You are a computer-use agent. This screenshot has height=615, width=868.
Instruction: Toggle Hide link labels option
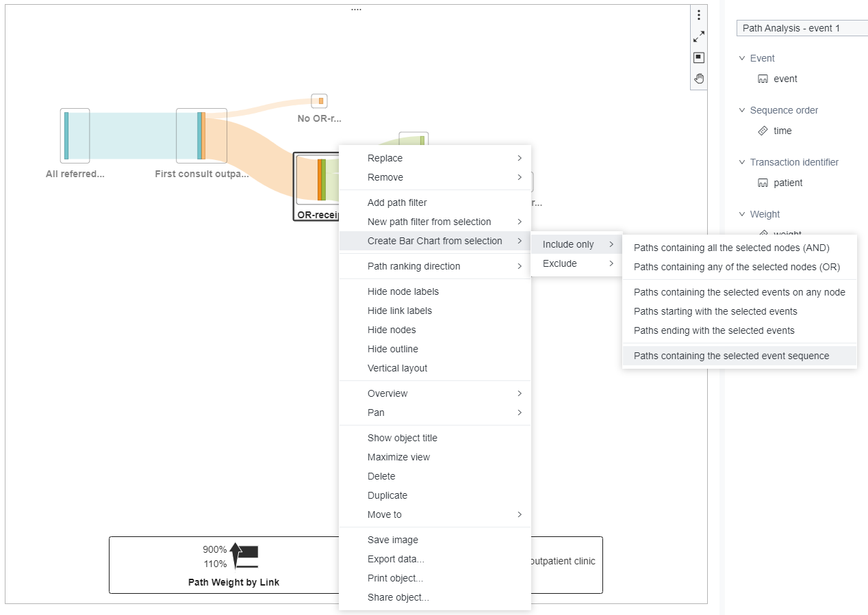(400, 311)
